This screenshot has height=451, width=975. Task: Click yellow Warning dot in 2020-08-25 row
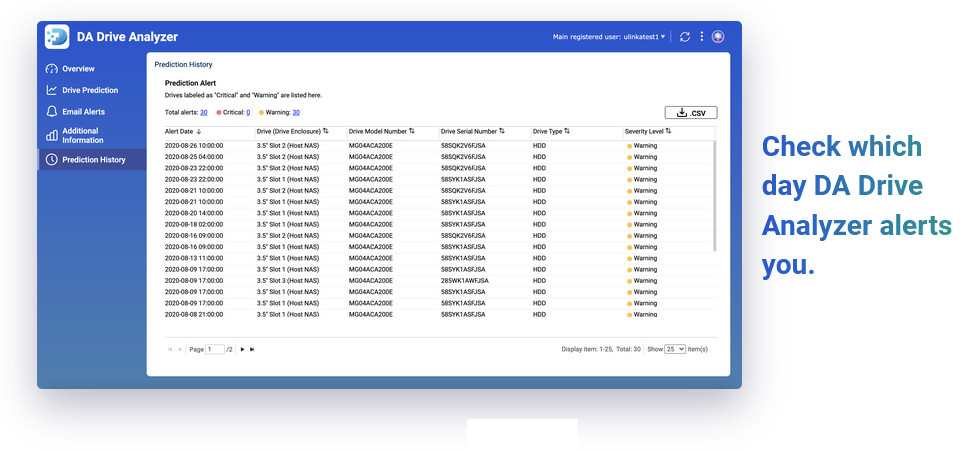click(629, 157)
